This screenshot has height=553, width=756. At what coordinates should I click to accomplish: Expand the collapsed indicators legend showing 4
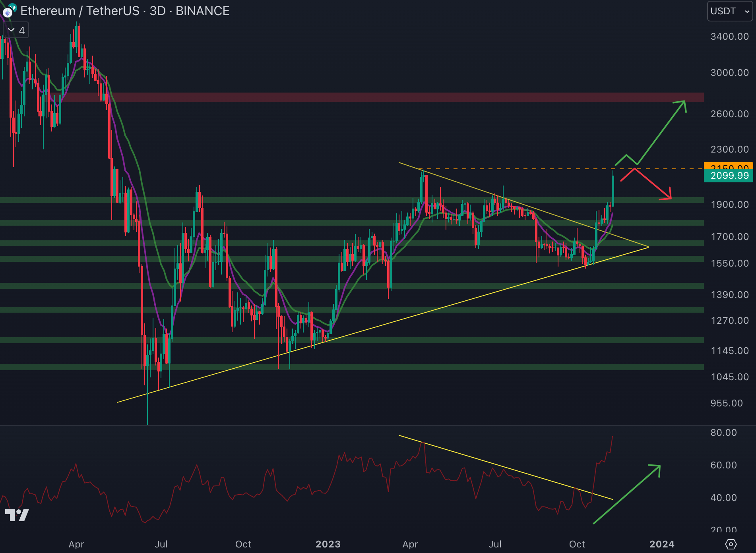(16, 31)
